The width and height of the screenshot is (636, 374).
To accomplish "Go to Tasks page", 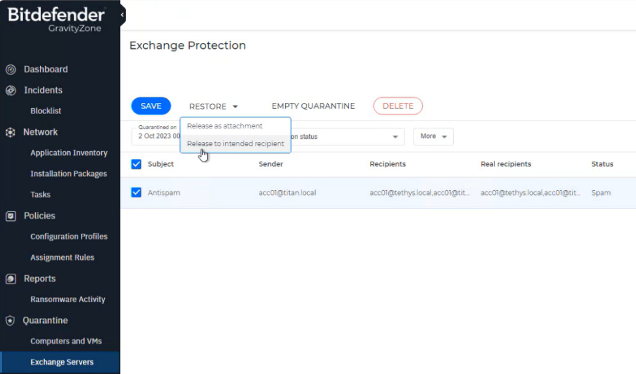I will tap(40, 195).
